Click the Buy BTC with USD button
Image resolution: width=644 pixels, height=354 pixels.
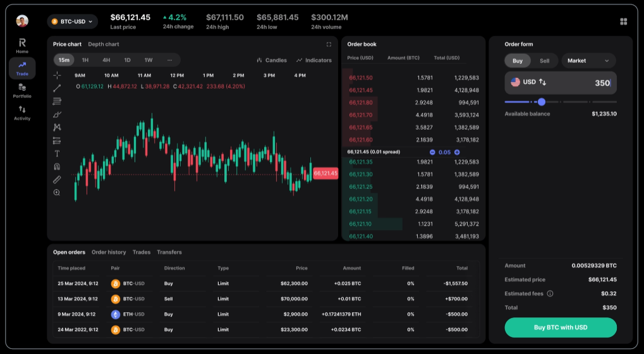(x=560, y=327)
